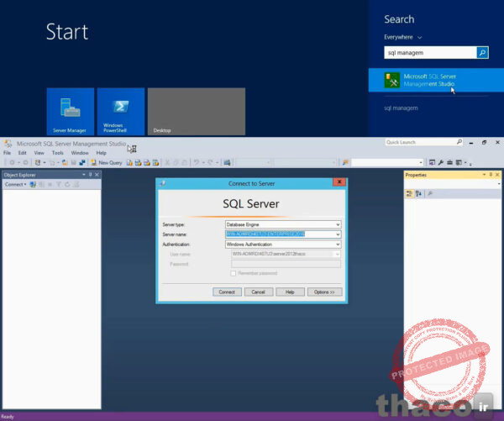Toggle the Remember password checkbox
This screenshot has width=504, height=421.
click(x=233, y=273)
